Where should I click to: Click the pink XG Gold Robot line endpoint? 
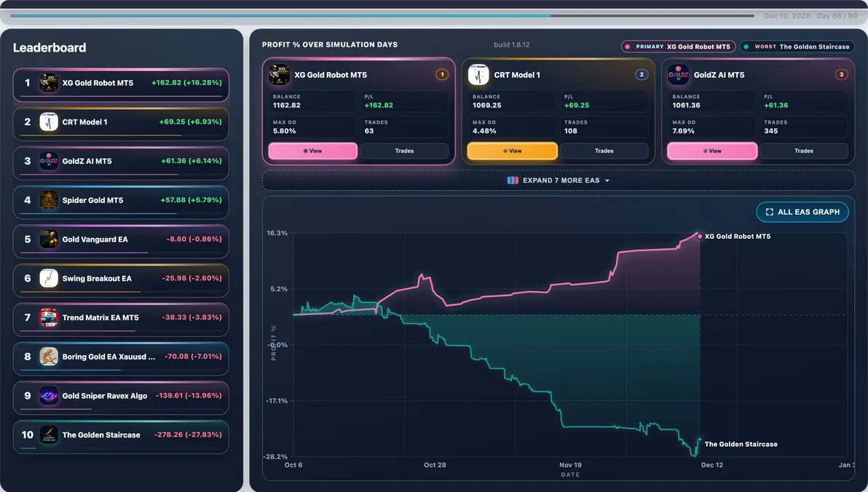tap(700, 237)
